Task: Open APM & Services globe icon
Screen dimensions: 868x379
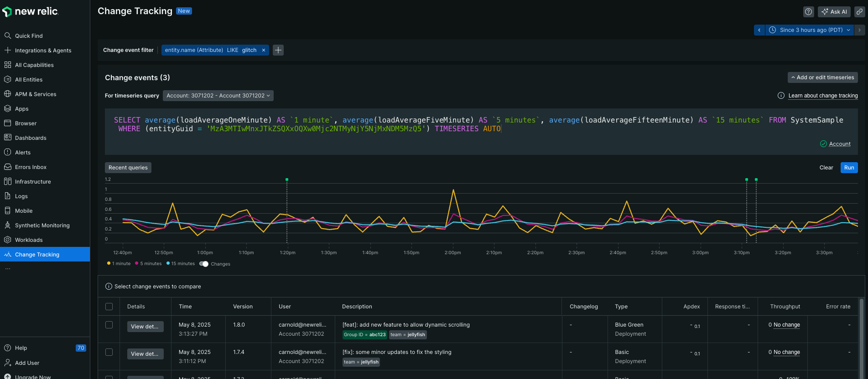Action: pyautogui.click(x=8, y=94)
